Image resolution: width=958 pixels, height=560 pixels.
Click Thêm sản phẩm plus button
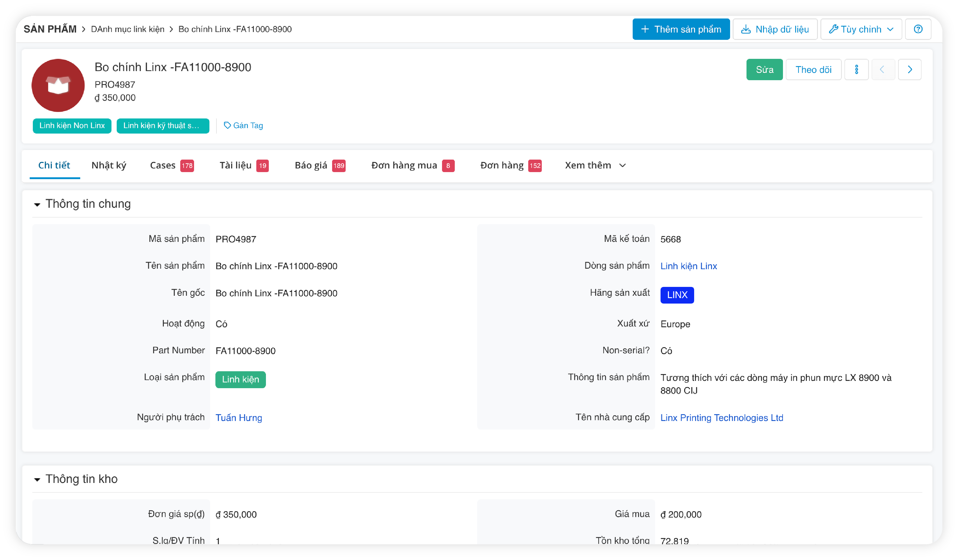(681, 29)
